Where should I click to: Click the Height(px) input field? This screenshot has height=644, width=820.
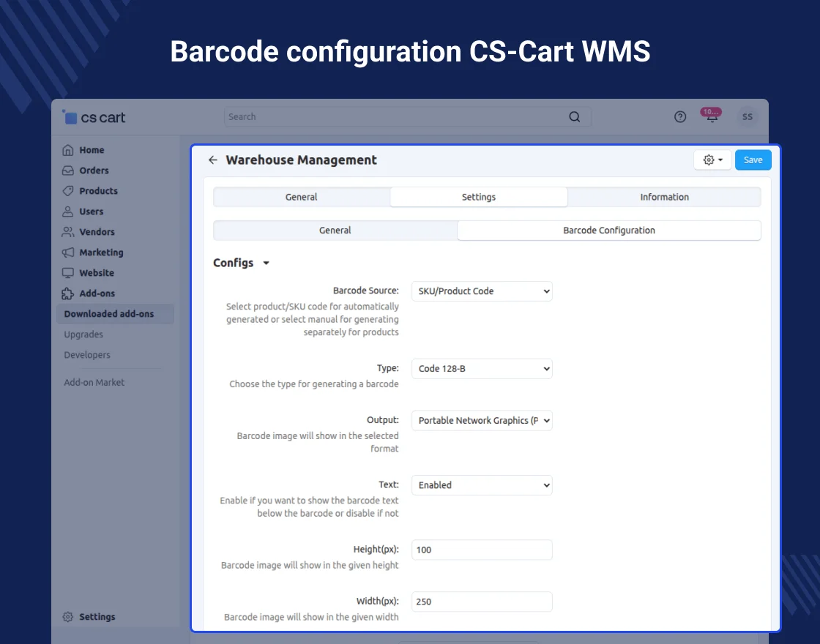tap(482, 550)
